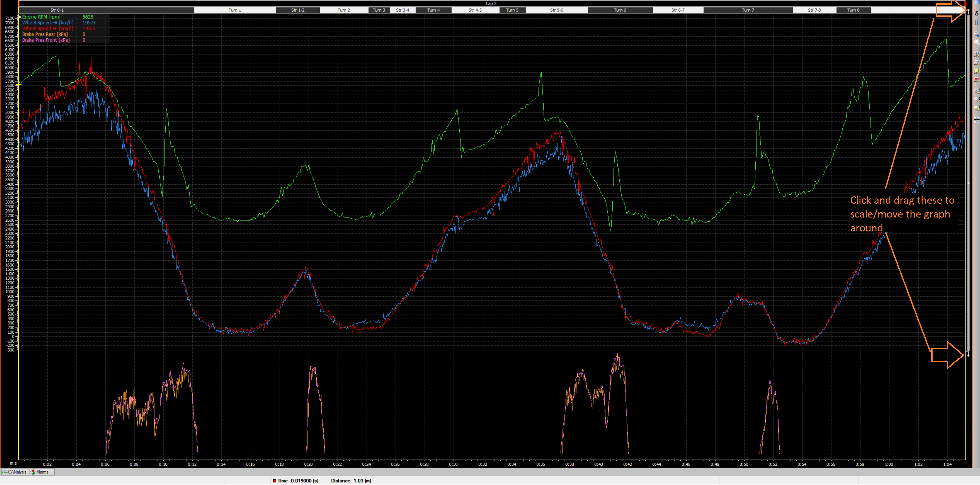
Task: Select the Str 1-2 track section
Action: (x=298, y=10)
